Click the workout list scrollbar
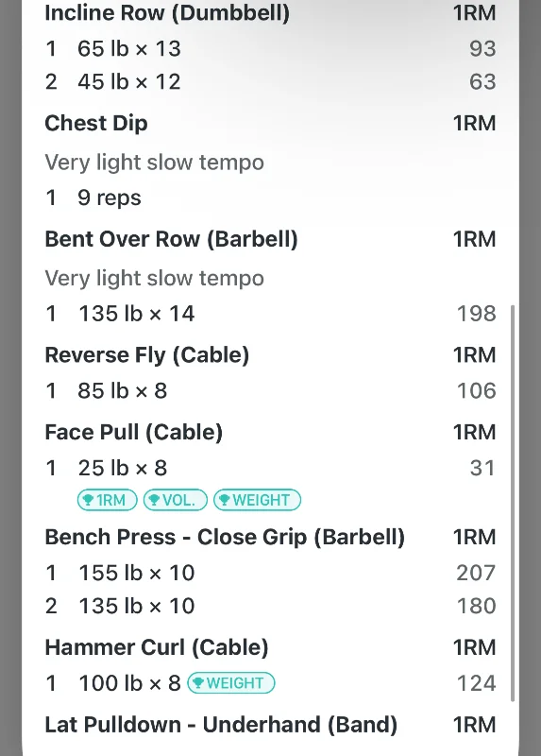 (x=513, y=503)
